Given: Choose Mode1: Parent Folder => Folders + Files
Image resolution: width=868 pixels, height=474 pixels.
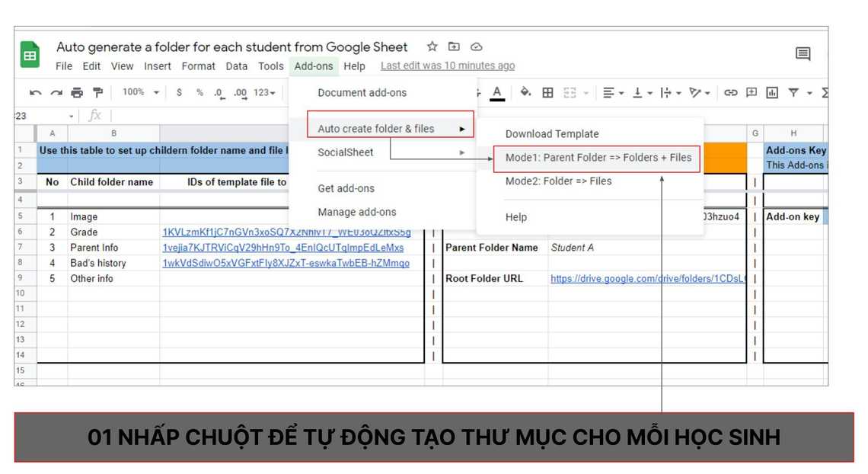Looking at the screenshot, I should [x=598, y=158].
